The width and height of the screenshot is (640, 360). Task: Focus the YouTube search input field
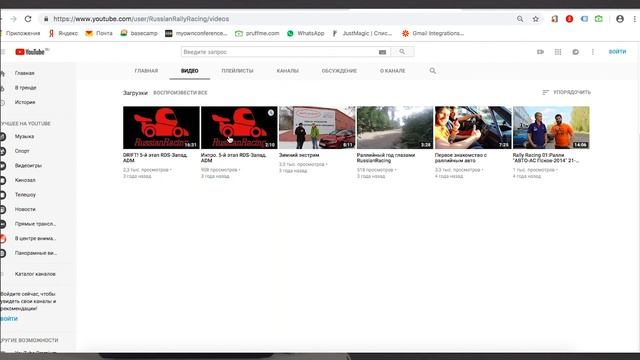pos(280,52)
